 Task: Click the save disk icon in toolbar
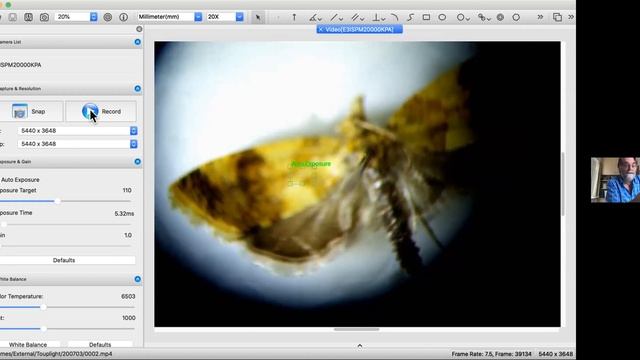click(13, 17)
